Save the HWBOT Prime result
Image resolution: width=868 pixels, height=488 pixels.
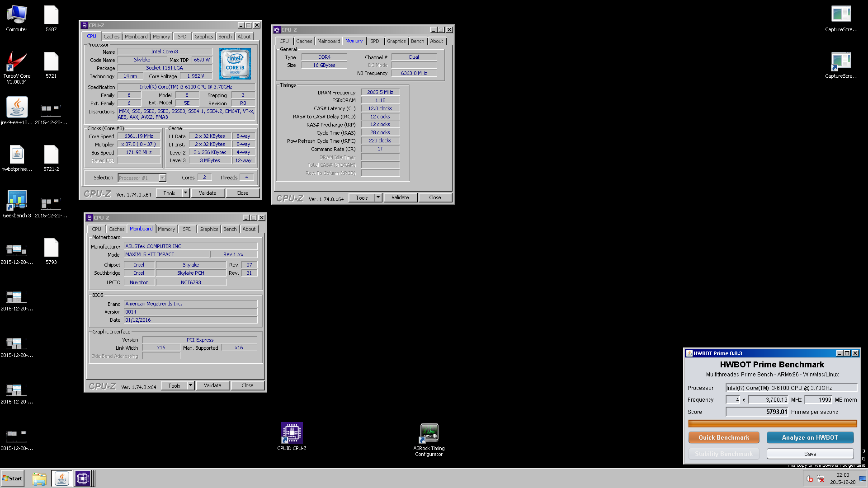[x=810, y=454]
